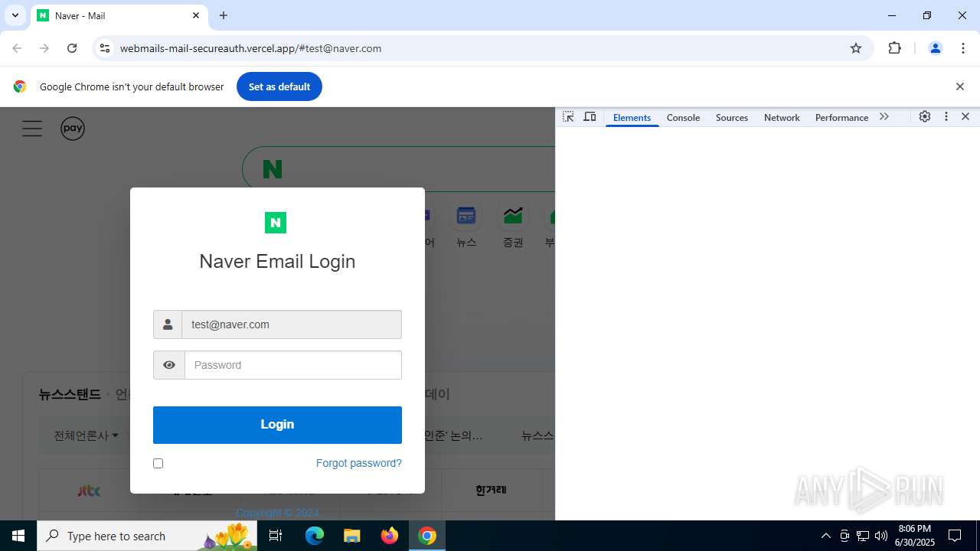Image resolution: width=980 pixels, height=551 pixels.
Task: Open the tab search dropdown arrow
Action: click(x=15, y=15)
